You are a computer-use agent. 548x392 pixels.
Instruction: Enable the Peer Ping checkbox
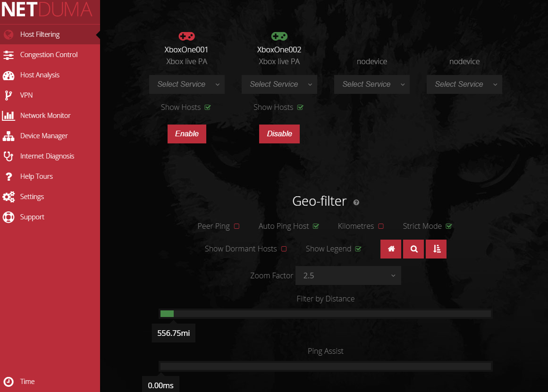236,226
